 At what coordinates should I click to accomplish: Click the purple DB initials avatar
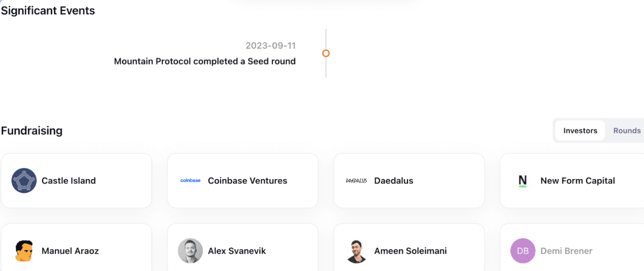pos(523,251)
